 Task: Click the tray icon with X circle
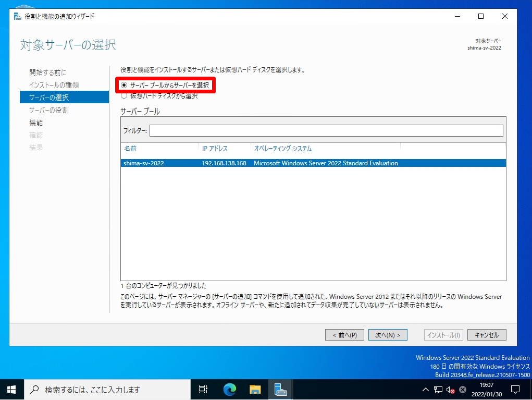463,390
